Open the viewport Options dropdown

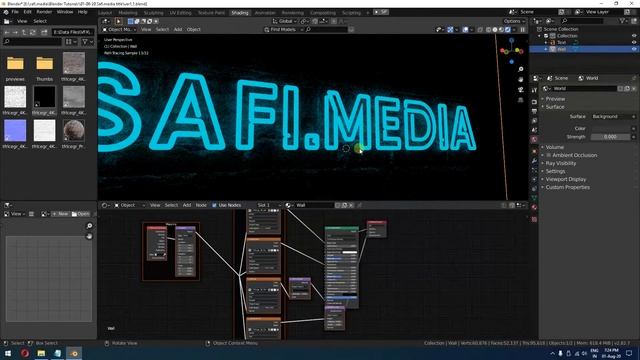pos(514,21)
